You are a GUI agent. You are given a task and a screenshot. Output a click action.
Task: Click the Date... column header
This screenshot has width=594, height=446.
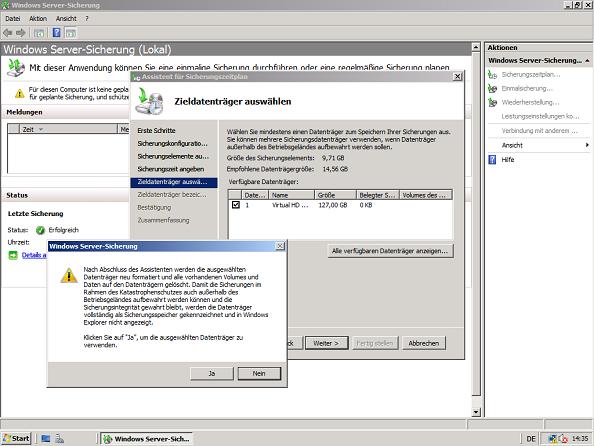[x=255, y=195]
